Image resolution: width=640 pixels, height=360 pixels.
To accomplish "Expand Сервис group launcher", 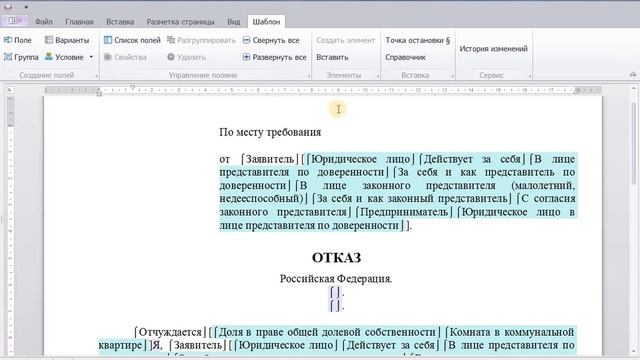I will pos(530,76).
